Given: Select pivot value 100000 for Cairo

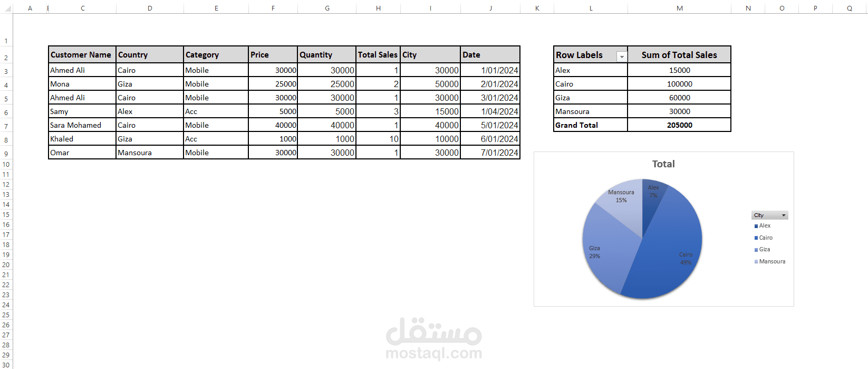Looking at the screenshot, I should click(x=679, y=84).
